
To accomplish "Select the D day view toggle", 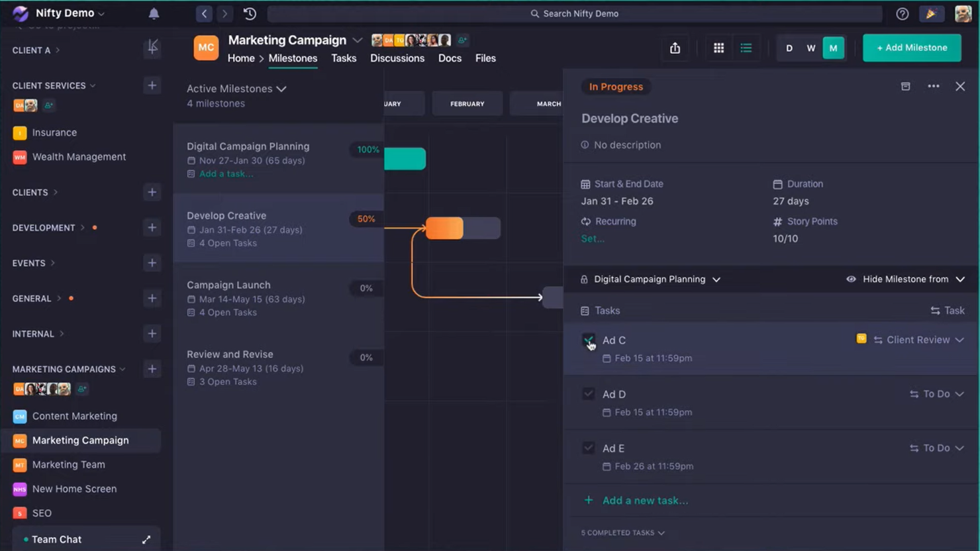I will pyautogui.click(x=789, y=48).
